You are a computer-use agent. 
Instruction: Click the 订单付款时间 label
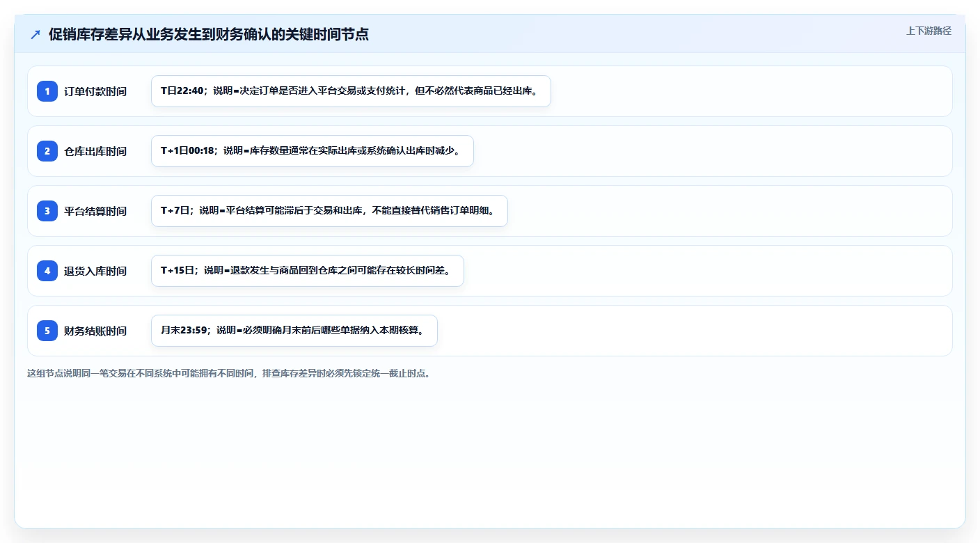pos(95,91)
